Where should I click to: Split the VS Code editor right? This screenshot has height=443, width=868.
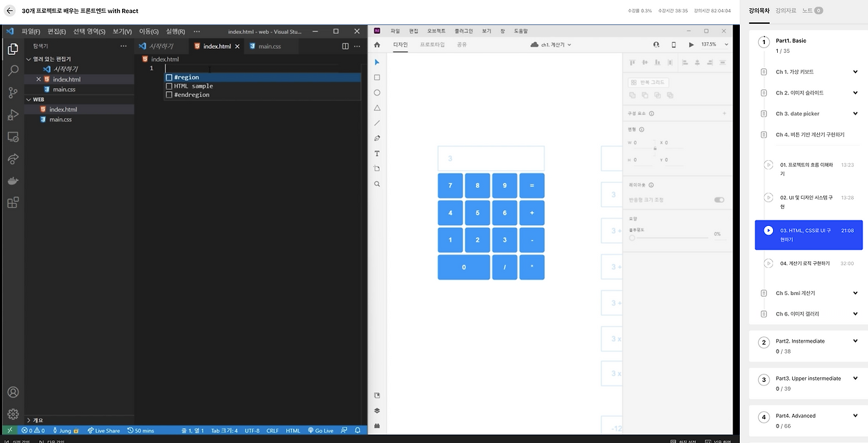click(x=345, y=46)
